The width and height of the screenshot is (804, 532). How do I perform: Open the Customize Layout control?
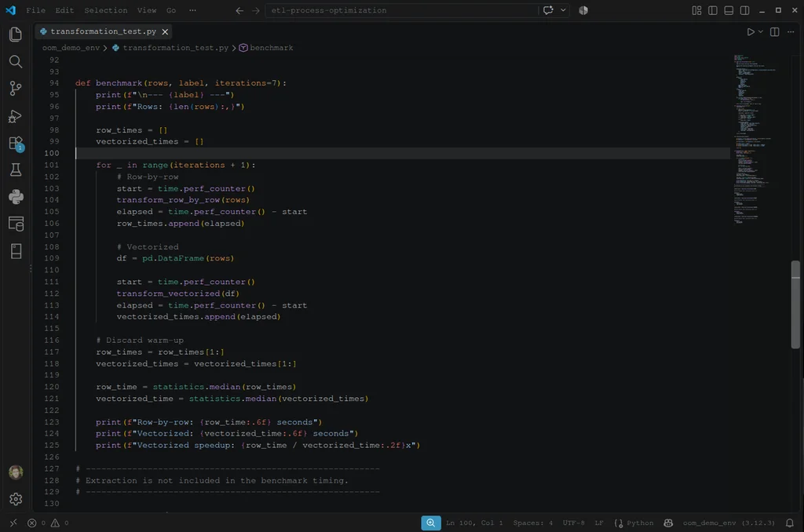(696, 10)
